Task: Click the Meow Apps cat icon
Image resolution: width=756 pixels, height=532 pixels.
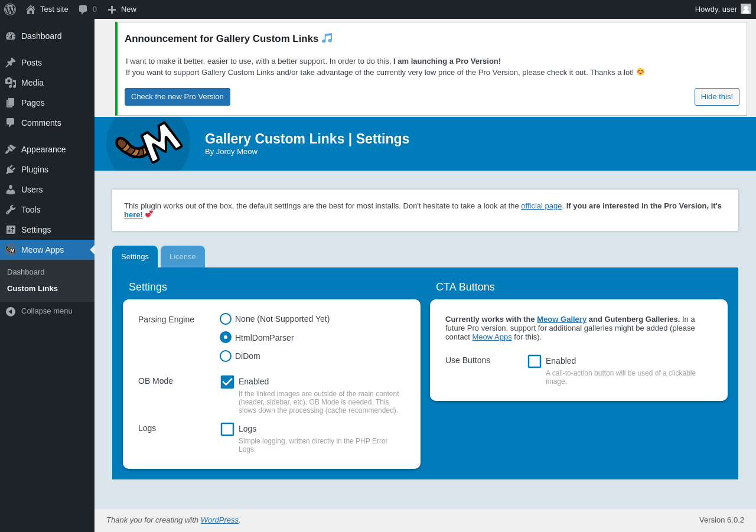Action: 11,250
